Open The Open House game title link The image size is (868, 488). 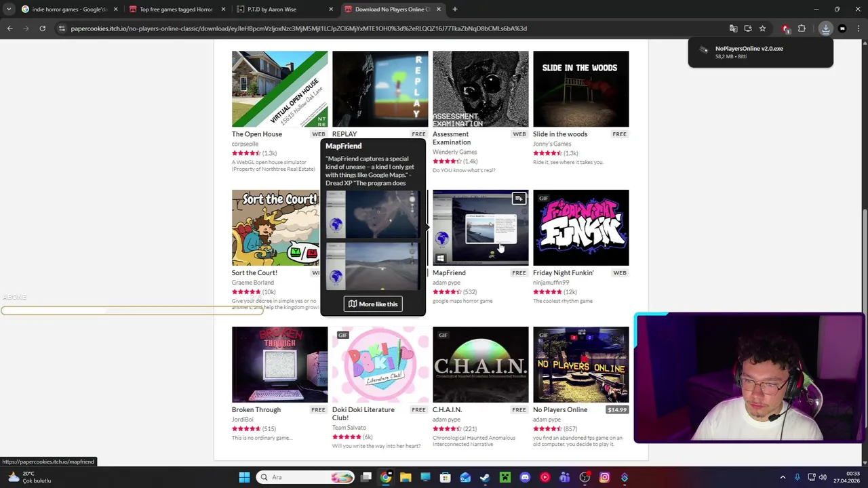tap(256, 134)
